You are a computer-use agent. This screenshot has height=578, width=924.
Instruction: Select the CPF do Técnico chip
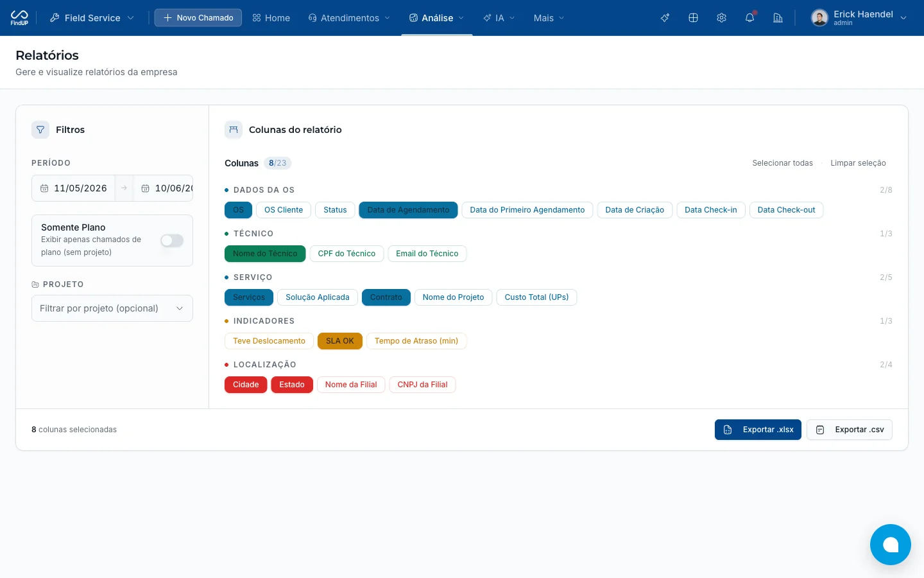[346, 254]
